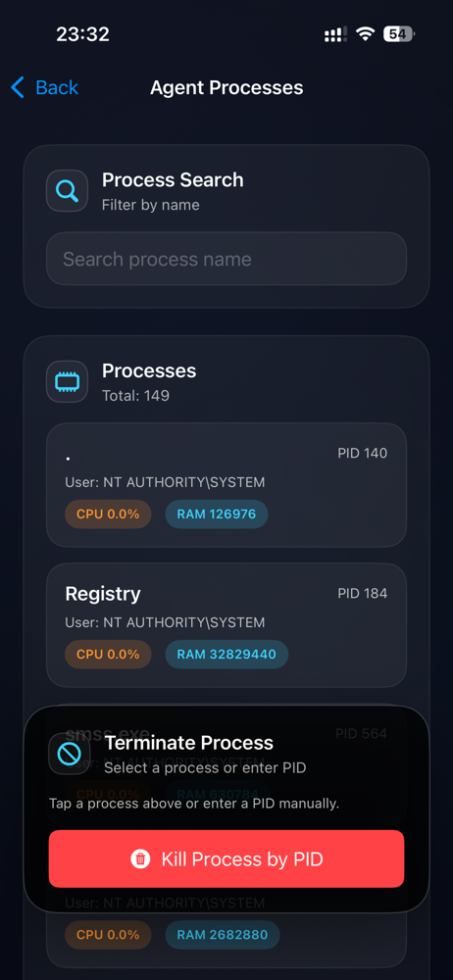Screen dimensions: 453x980
Task: Tap the CPU 0.0% badge on Registry
Action: (108, 655)
